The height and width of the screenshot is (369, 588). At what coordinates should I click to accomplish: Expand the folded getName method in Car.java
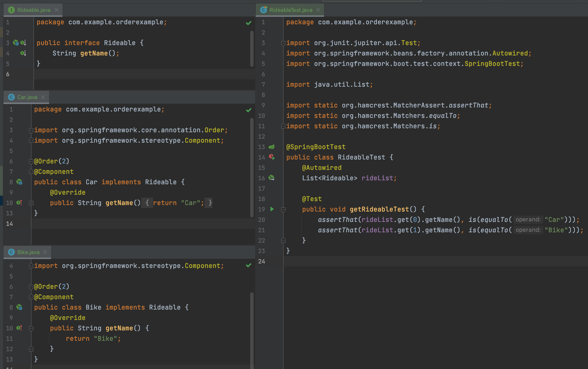[31, 203]
